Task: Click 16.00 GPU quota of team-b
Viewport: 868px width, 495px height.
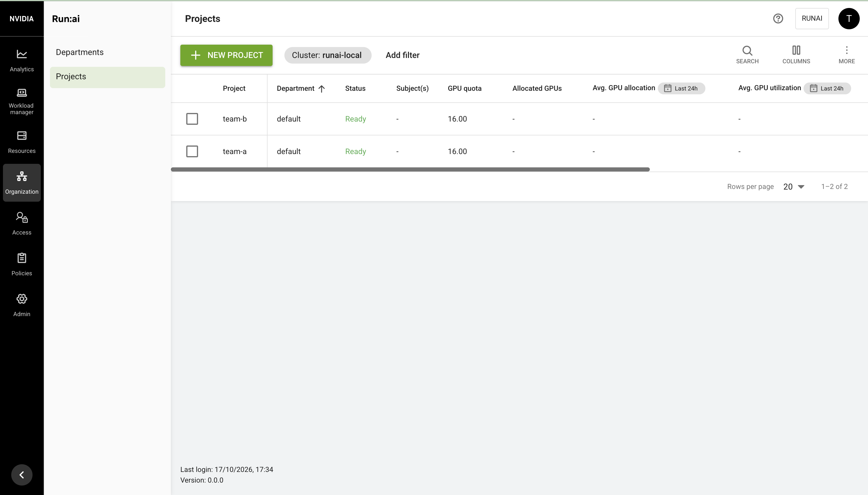Action: [x=457, y=119]
